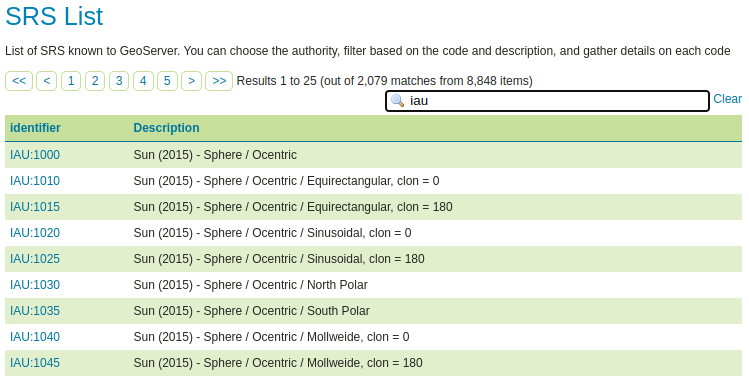Viewport: 749px width, 379px height.
Task: Clear the search filter
Action: click(x=728, y=99)
